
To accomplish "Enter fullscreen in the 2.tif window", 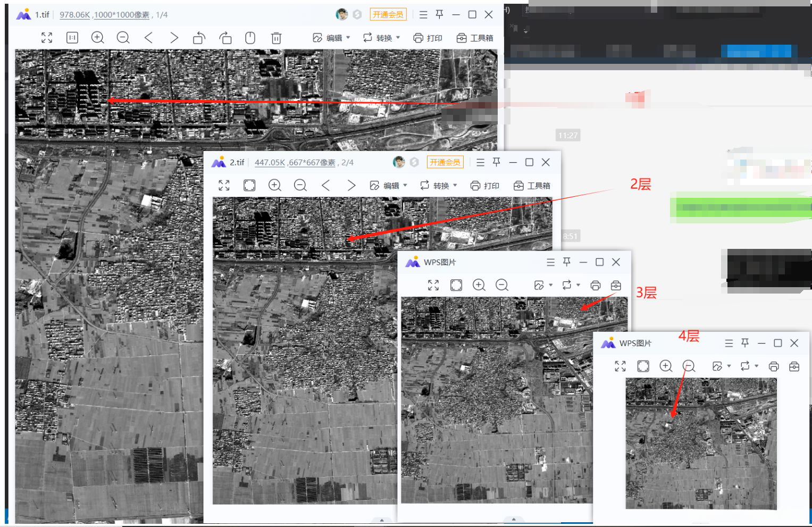I will 224,185.
